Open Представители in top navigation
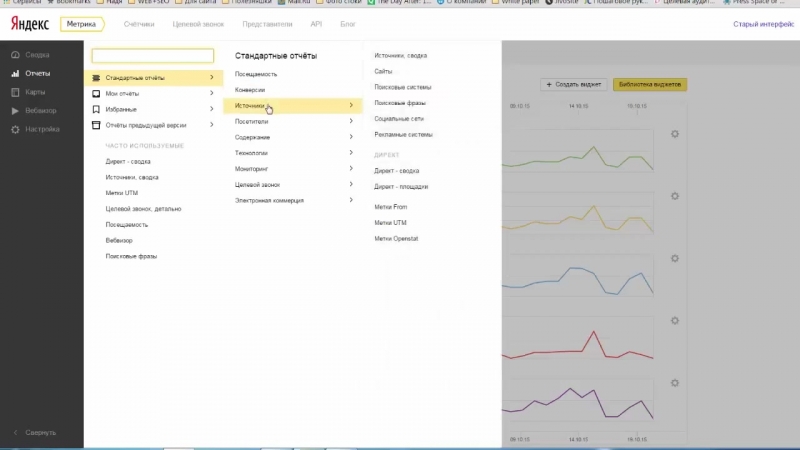The image size is (800, 450). click(267, 24)
